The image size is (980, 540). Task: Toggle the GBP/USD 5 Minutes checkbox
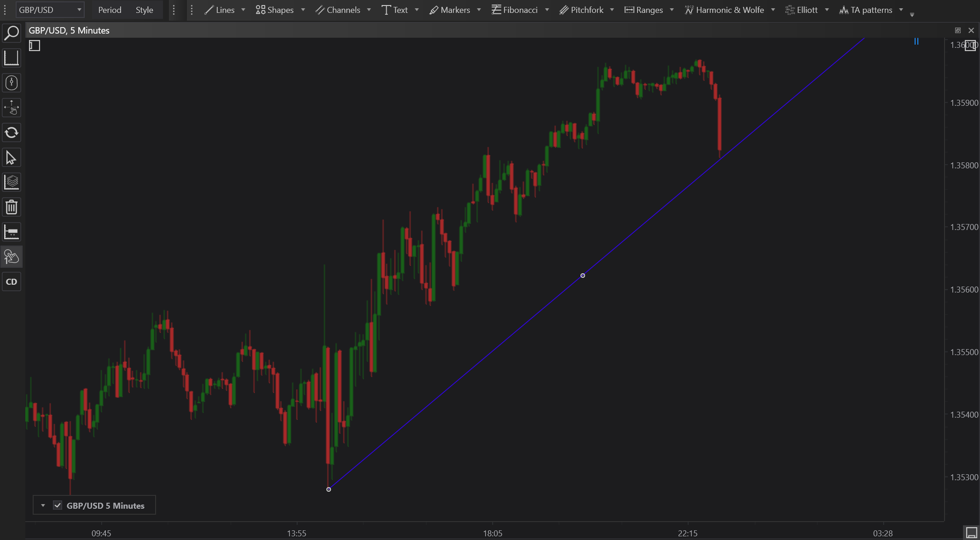coord(58,506)
